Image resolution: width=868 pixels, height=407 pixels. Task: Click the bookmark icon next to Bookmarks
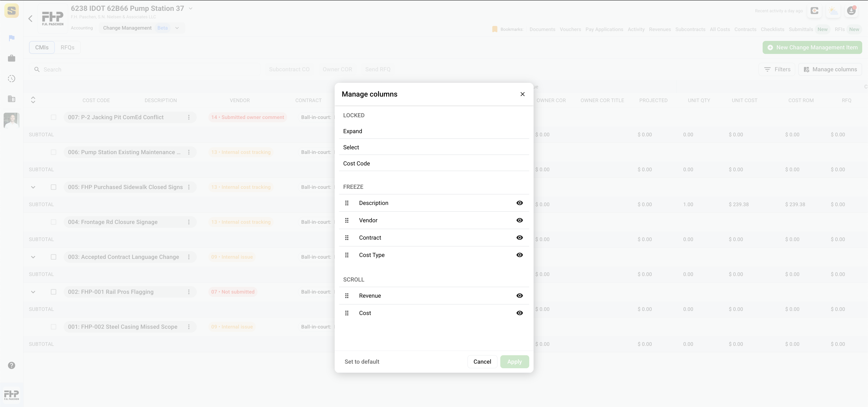tap(495, 29)
